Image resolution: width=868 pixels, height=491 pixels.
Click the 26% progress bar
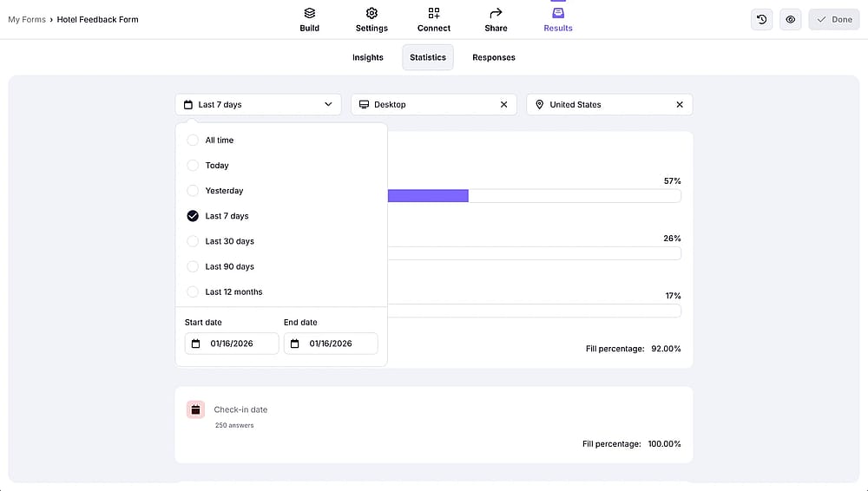[534, 253]
